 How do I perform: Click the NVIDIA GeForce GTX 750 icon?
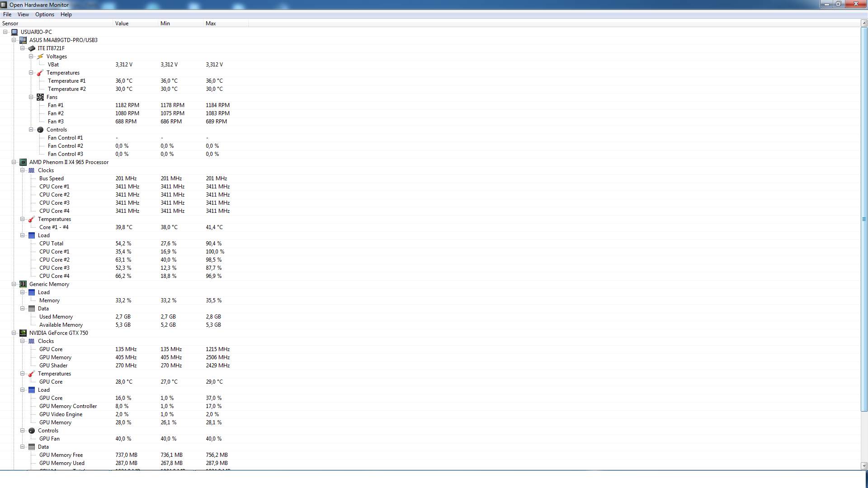click(x=23, y=333)
